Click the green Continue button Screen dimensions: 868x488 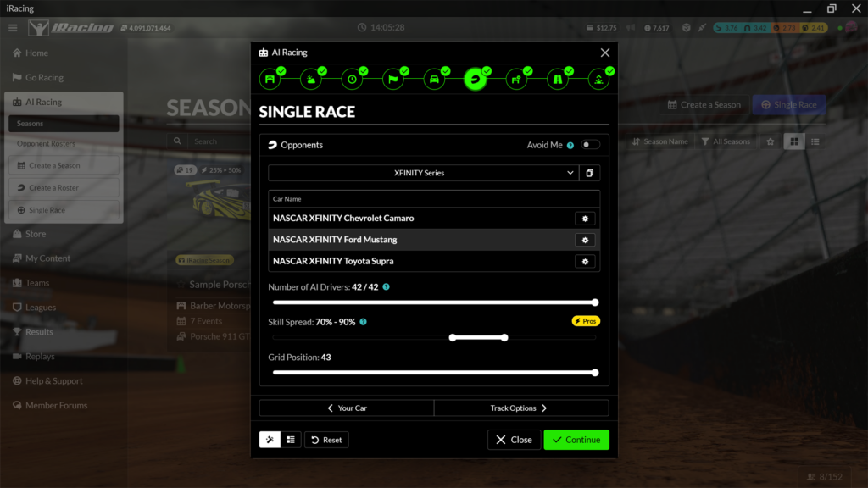point(576,440)
